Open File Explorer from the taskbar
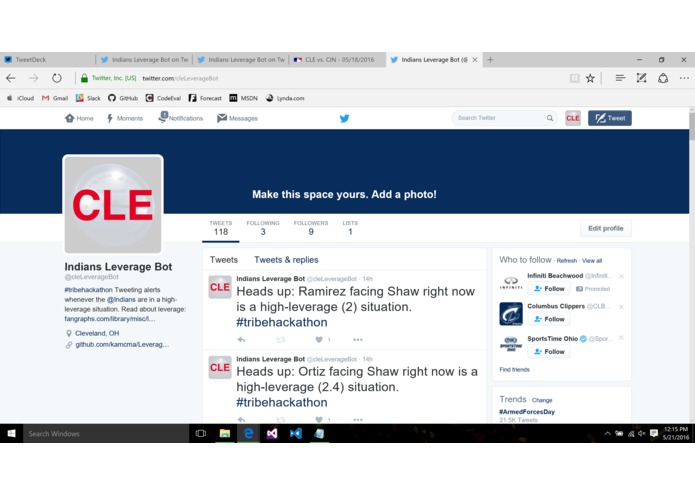Image resolution: width=695 pixels, height=494 pixels. pos(225,433)
